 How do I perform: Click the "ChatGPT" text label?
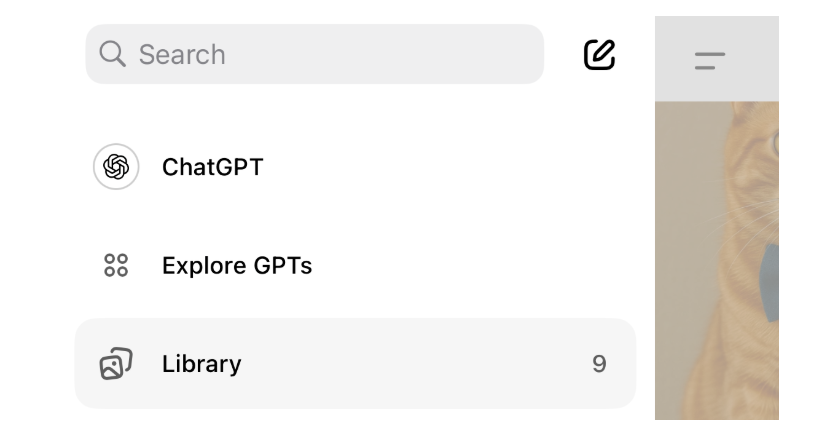coord(212,167)
